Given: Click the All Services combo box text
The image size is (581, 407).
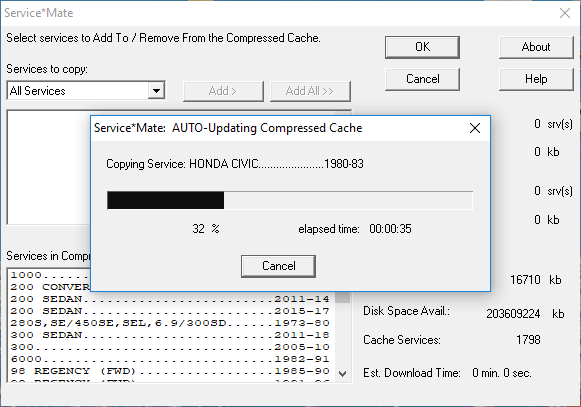Looking at the screenshot, I should (x=77, y=91).
